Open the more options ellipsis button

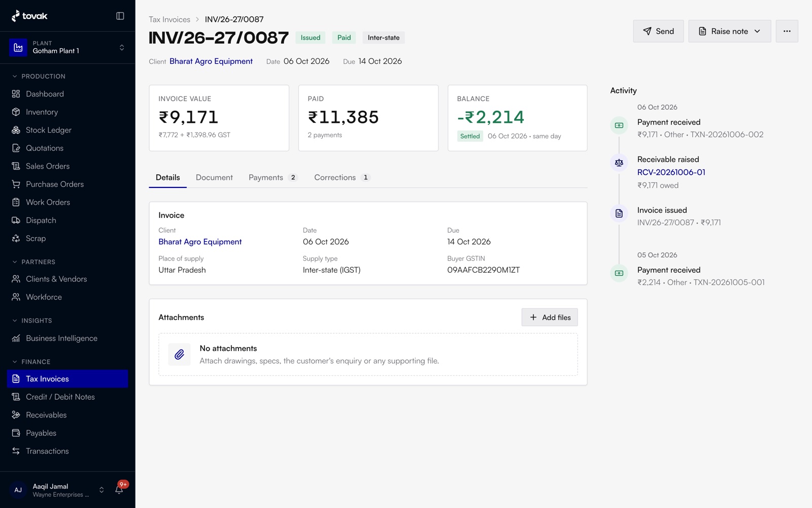pos(787,31)
